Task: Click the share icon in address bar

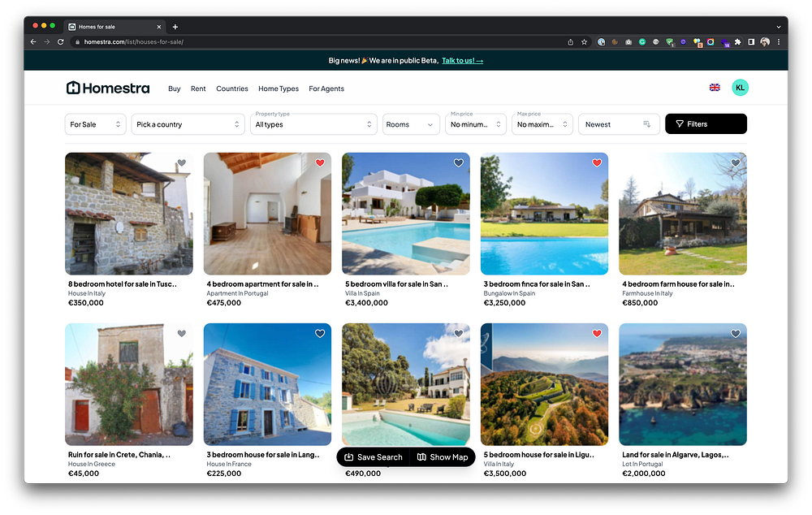Action: click(x=570, y=42)
